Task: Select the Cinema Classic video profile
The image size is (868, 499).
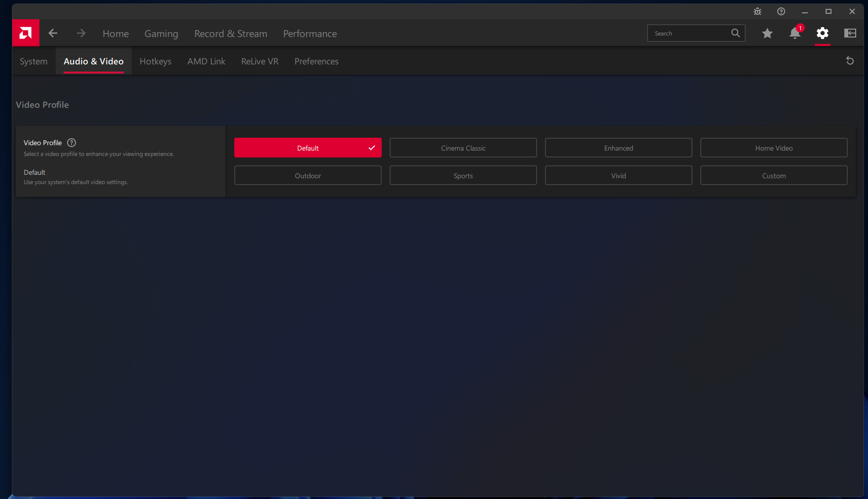Action: (463, 148)
